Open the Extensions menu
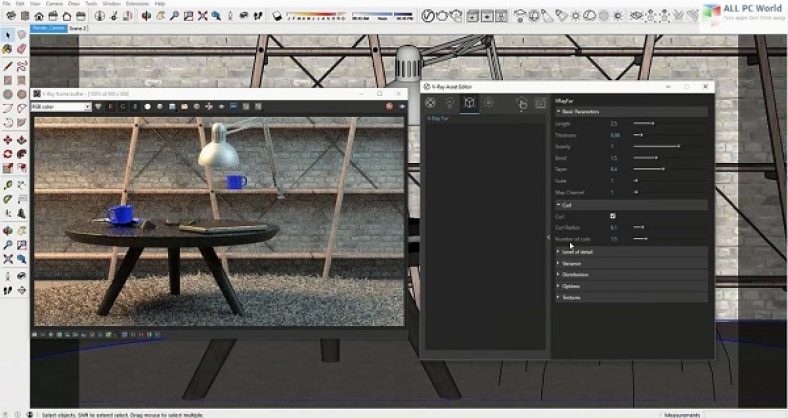Image resolution: width=788 pixels, height=418 pixels. [137, 4]
